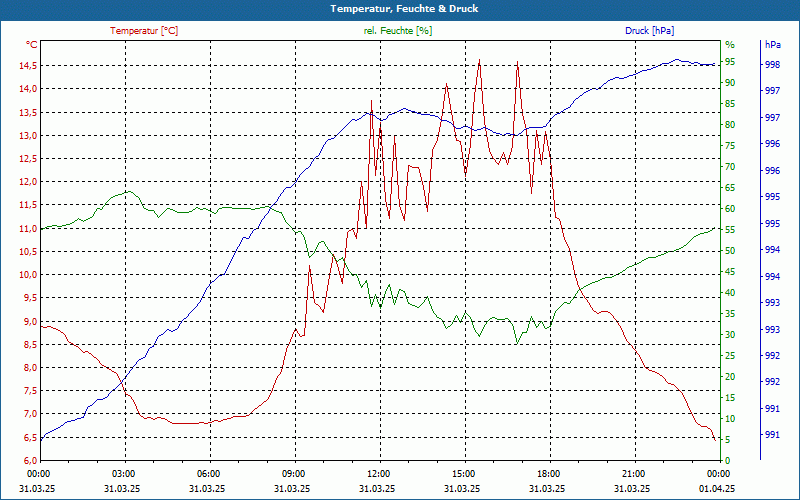Click the temperature axis value "7,5"
800x500 pixels.
[30, 391]
